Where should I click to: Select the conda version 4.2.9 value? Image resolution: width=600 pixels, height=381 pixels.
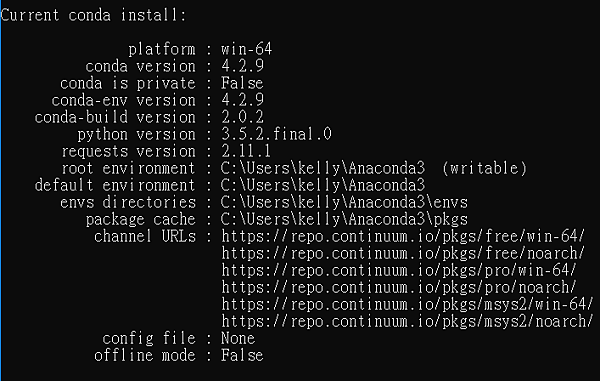coord(242,66)
